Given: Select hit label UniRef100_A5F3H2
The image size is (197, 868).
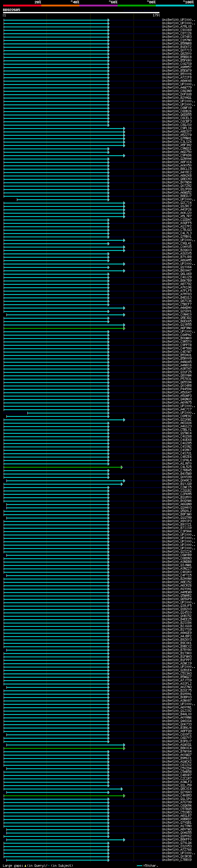Looking at the screenshot, I should point(177,145).
